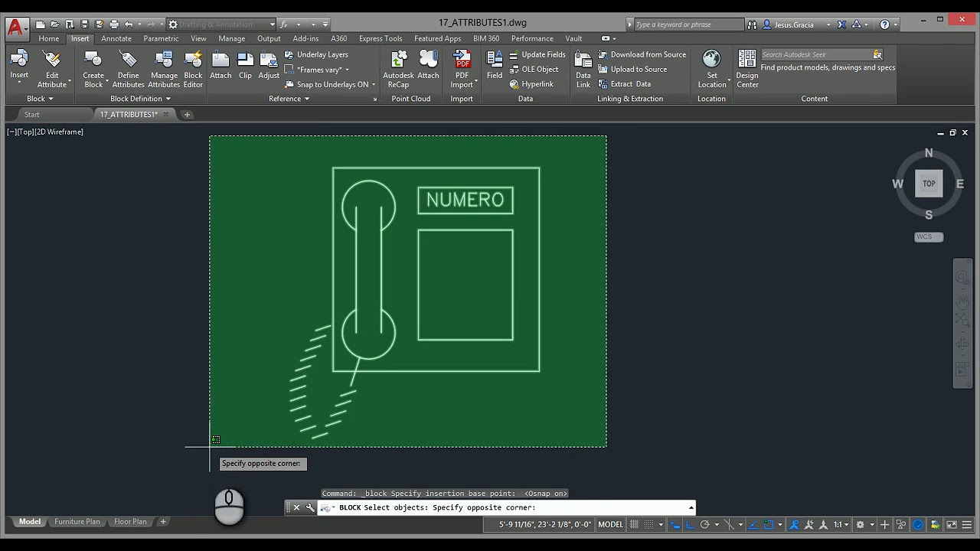
Task: Click the Undo arrow icon
Action: 129,24
